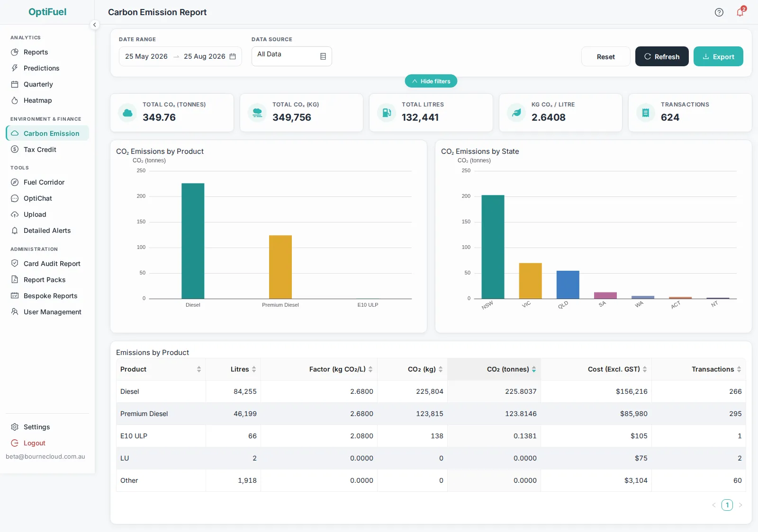Click the Settings gear icon

15,427
